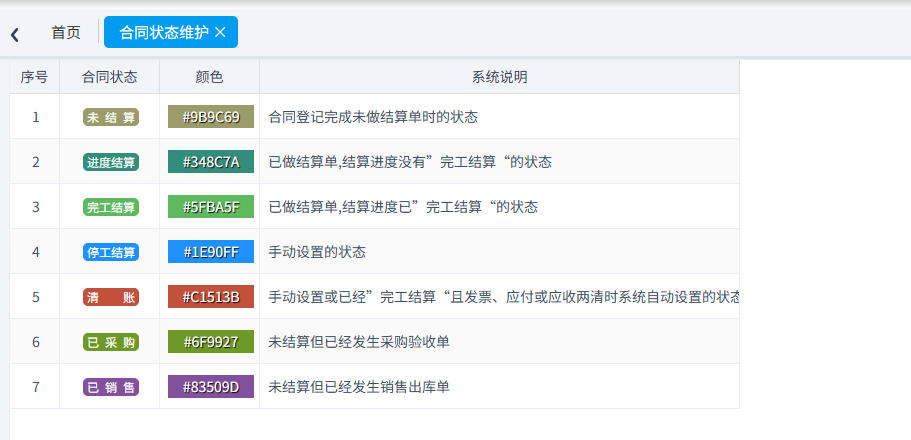The width and height of the screenshot is (911, 440).
Task: Select the 合同状态维护 tab
Action: click(x=171, y=32)
